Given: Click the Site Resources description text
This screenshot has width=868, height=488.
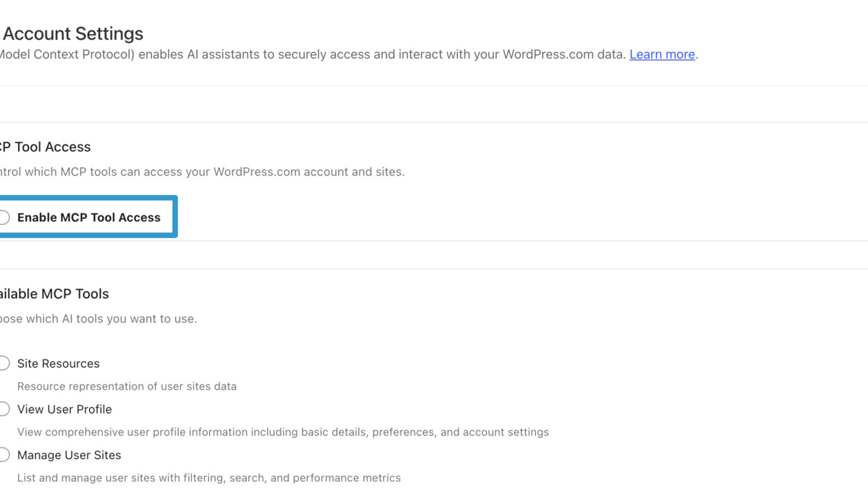Looking at the screenshot, I should [x=127, y=386].
